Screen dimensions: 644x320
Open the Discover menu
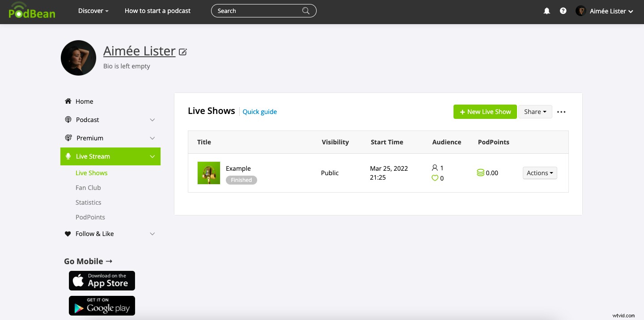(93, 10)
